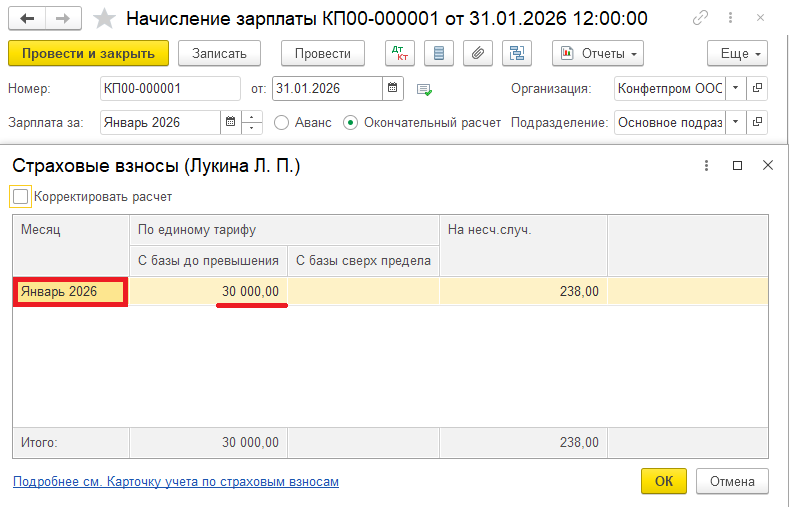Click the Зарплата за field Январь 2026

point(161,122)
